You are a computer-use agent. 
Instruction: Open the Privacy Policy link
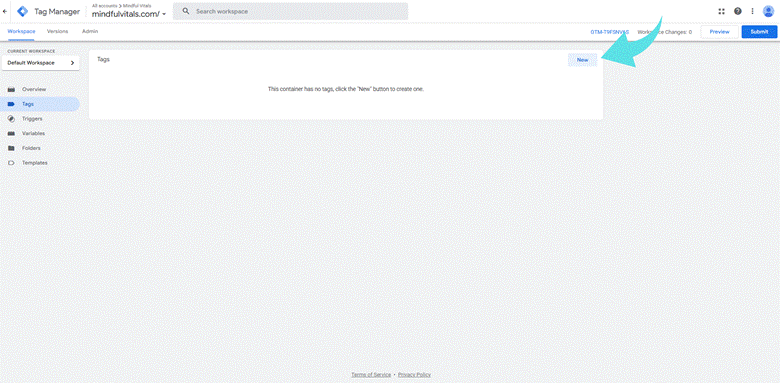[x=414, y=375]
